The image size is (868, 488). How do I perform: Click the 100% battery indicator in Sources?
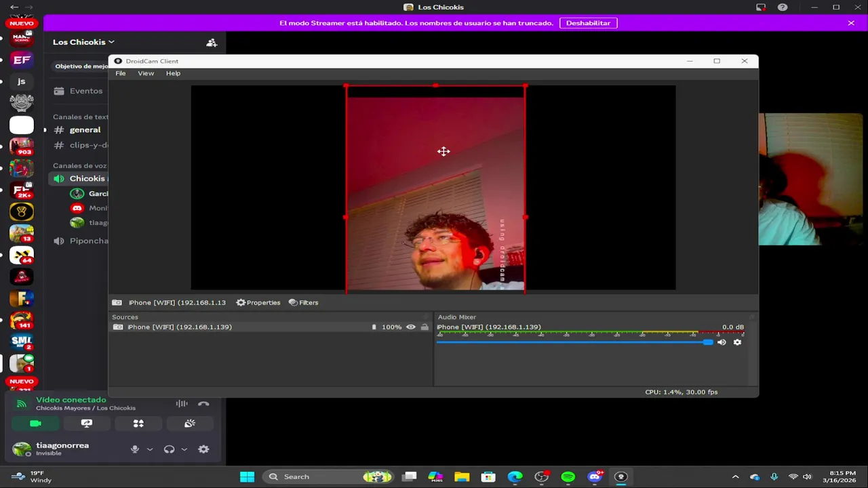[387, 327]
